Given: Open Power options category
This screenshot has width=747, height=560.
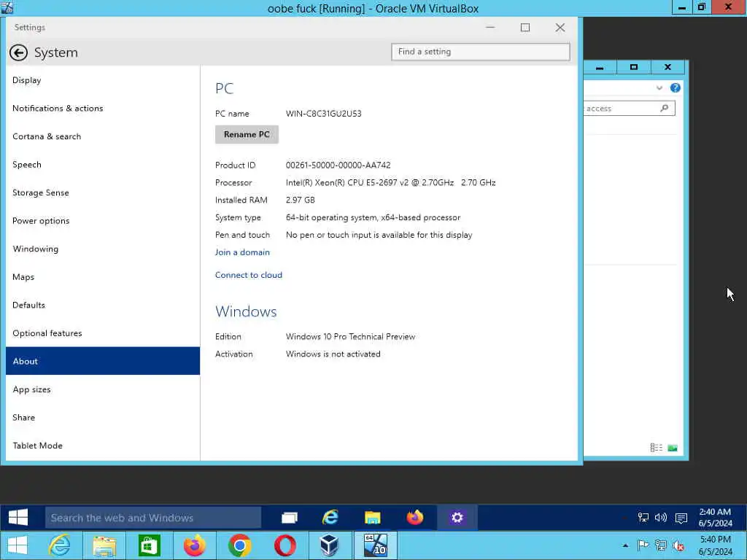Looking at the screenshot, I should (103, 220).
